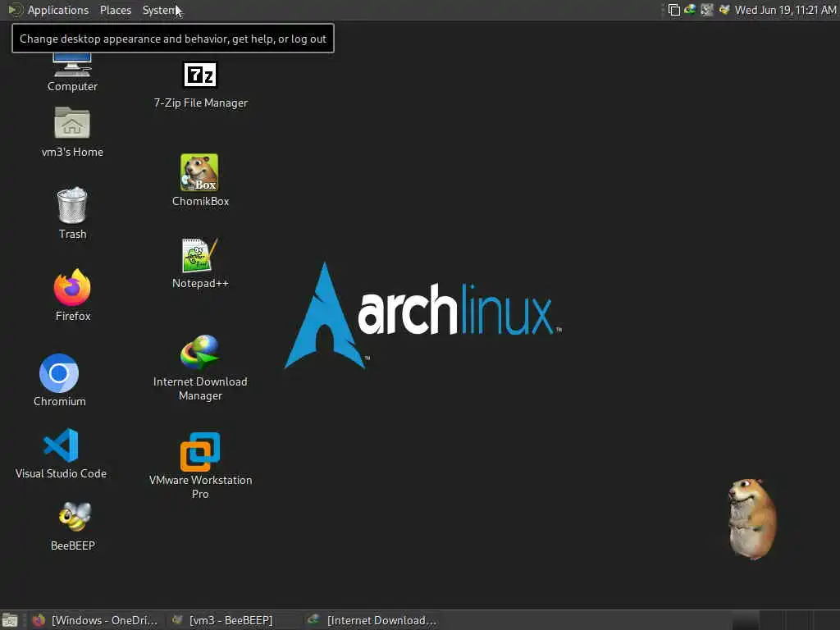Image resolution: width=840 pixels, height=630 pixels.
Task: Open the Places menu
Action: pyautogui.click(x=115, y=10)
